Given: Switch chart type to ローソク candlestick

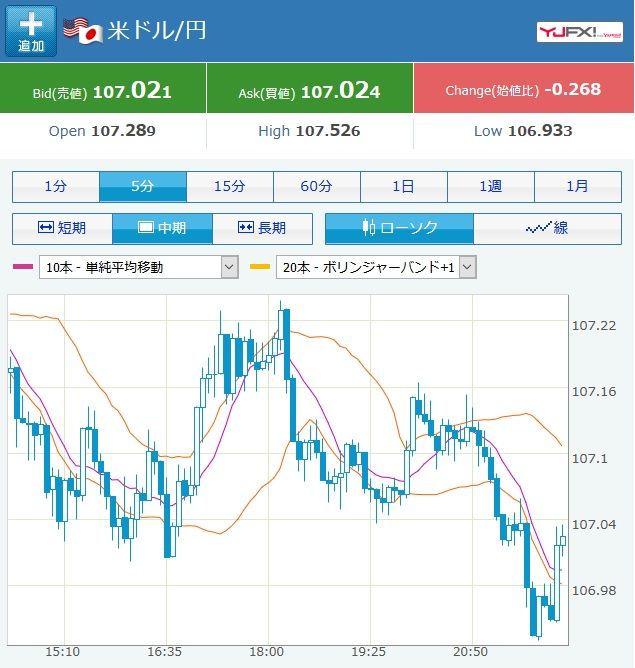Looking at the screenshot, I should [x=399, y=229].
